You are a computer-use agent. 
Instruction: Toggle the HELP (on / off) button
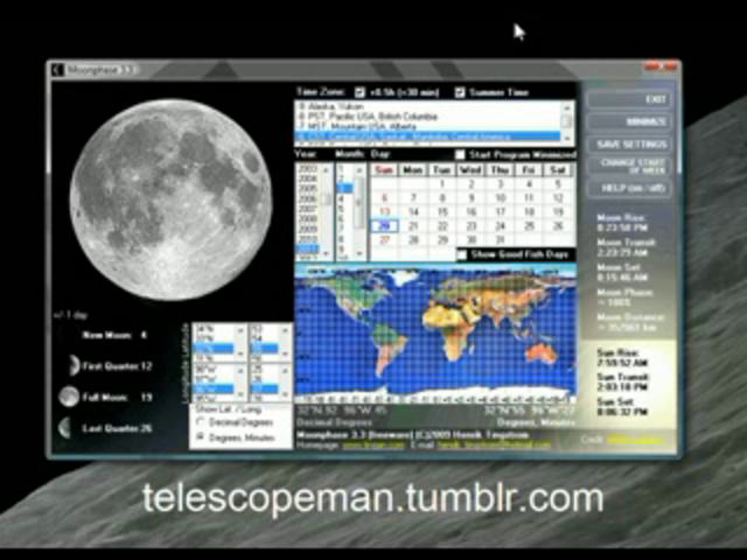[629, 188]
